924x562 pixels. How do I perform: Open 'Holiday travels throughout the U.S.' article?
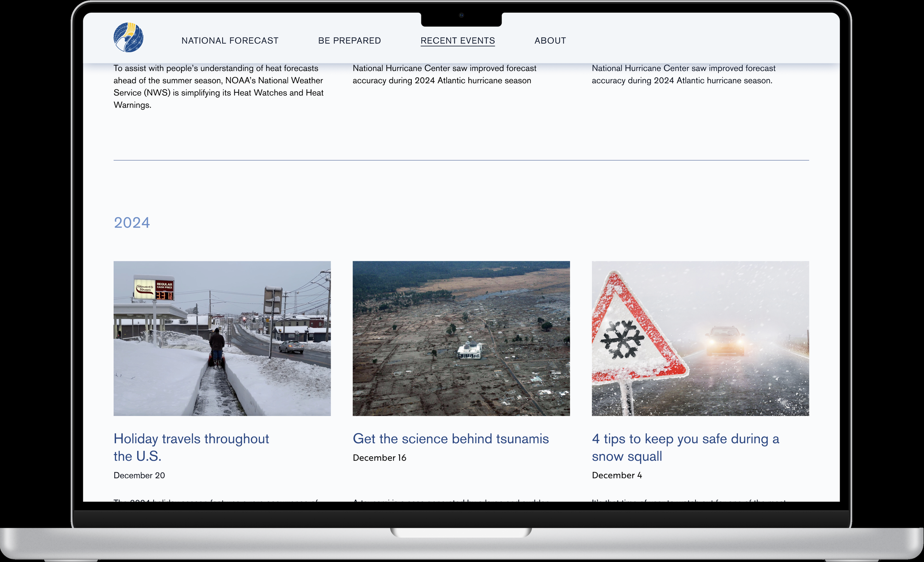(191, 447)
